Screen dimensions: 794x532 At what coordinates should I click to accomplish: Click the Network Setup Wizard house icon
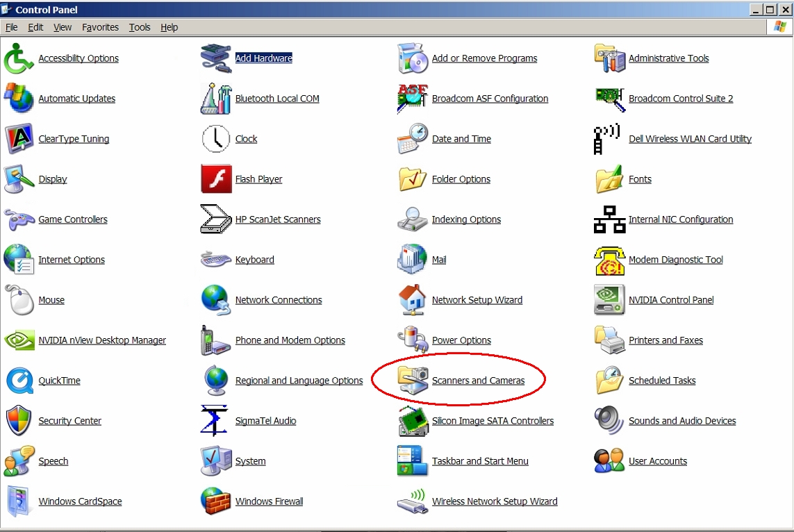413,299
